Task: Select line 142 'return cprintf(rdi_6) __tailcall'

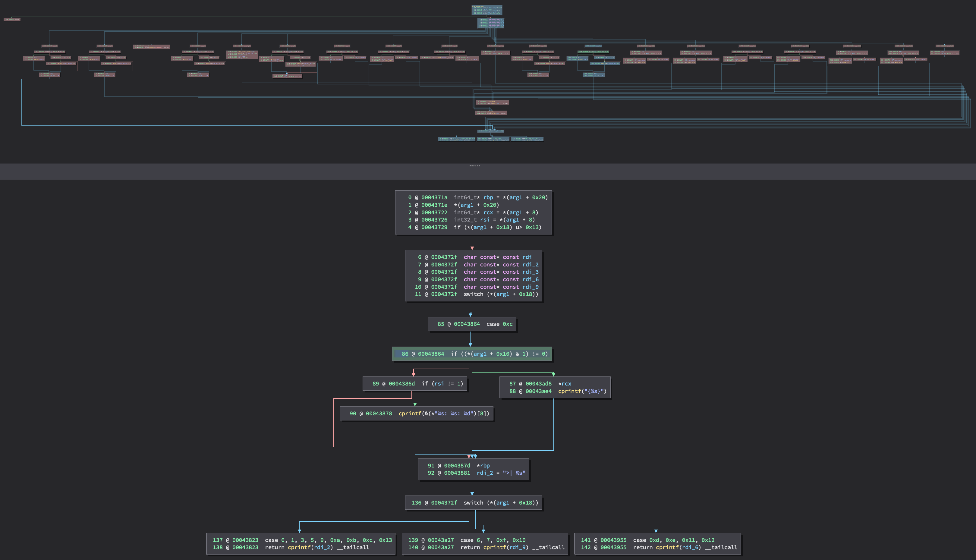Action: (659, 547)
